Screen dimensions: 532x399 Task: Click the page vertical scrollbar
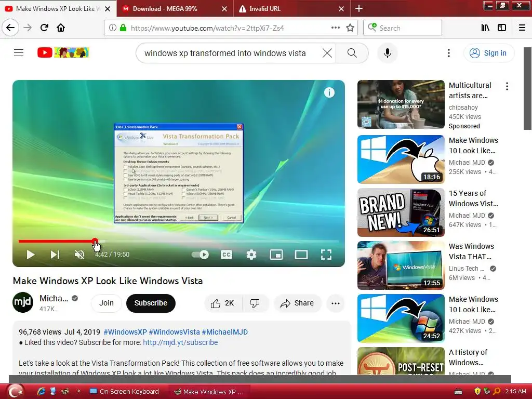coord(527,88)
